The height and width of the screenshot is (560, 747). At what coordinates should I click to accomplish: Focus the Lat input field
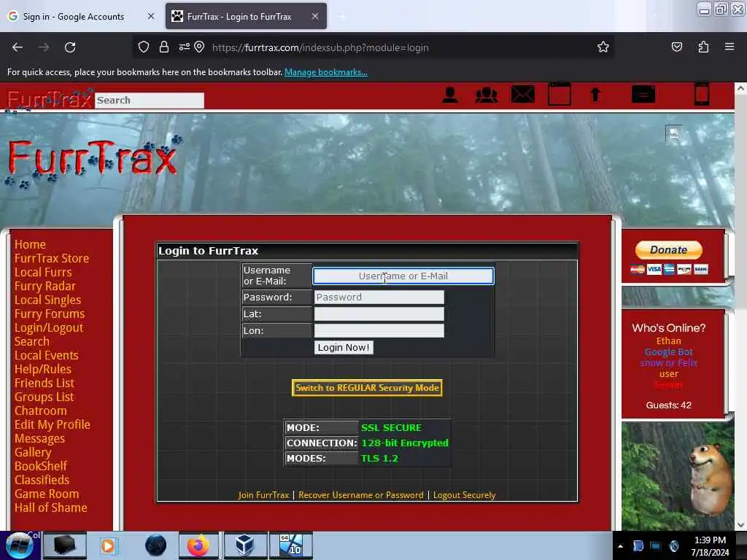379,314
